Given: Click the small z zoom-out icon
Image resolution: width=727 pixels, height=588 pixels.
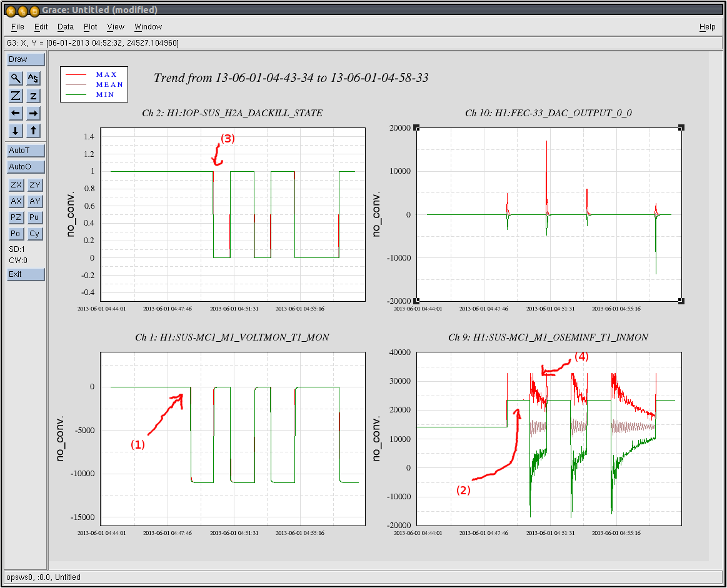Looking at the screenshot, I should click(x=33, y=96).
